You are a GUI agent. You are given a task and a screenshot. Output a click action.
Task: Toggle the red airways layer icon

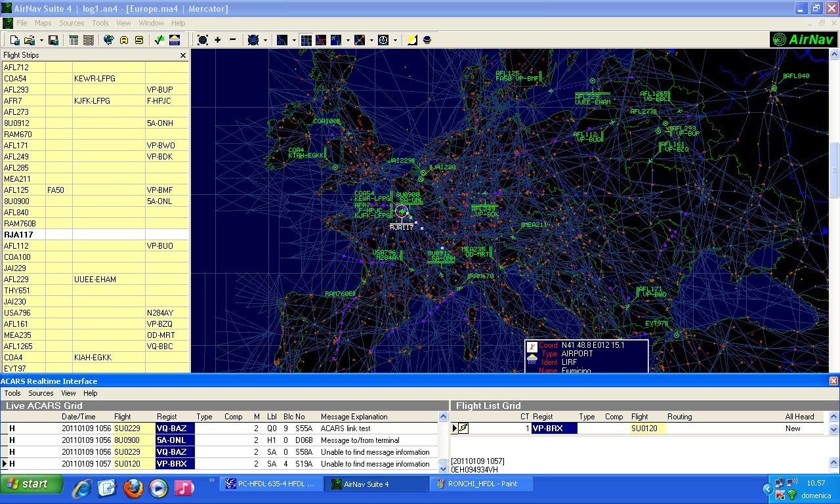click(x=321, y=40)
